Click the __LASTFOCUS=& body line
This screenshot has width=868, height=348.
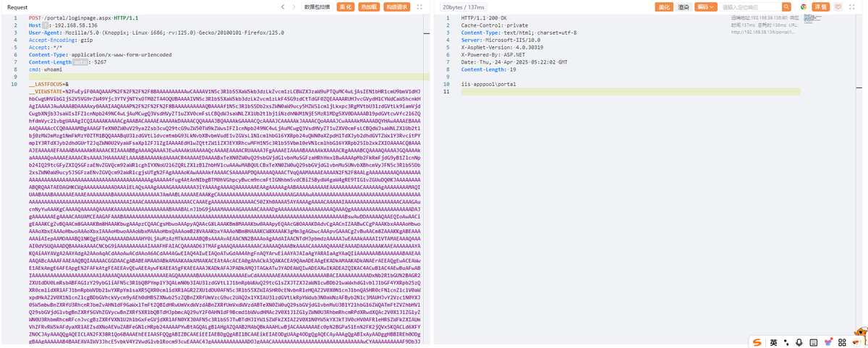click(49, 85)
